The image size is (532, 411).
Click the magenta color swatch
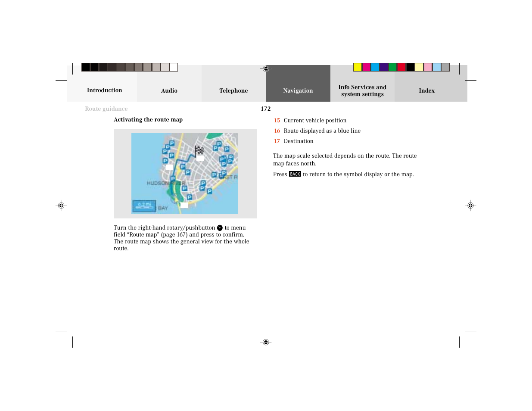click(x=366, y=67)
